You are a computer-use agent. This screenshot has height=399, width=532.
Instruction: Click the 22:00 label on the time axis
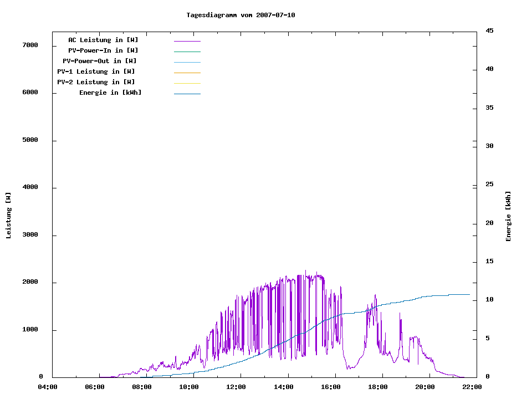(x=473, y=387)
